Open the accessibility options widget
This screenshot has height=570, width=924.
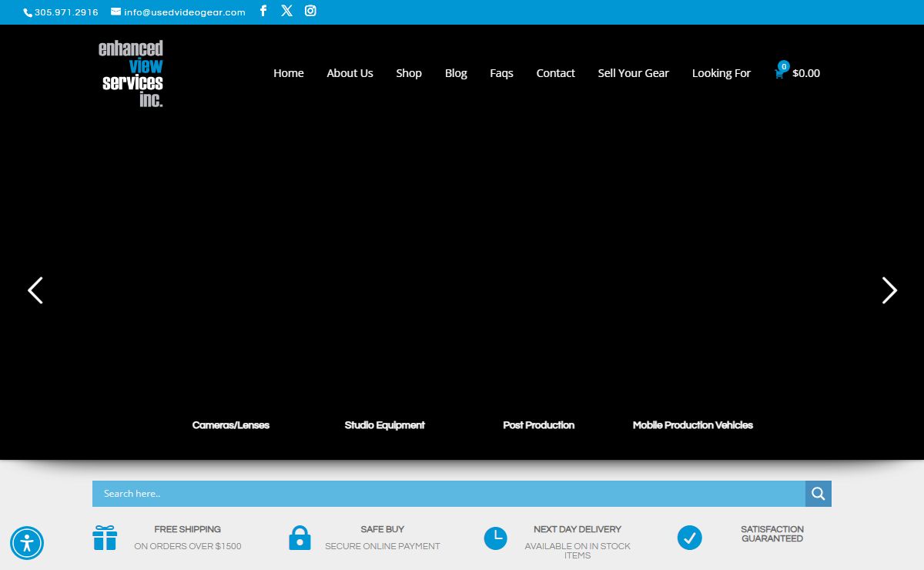[27, 543]
